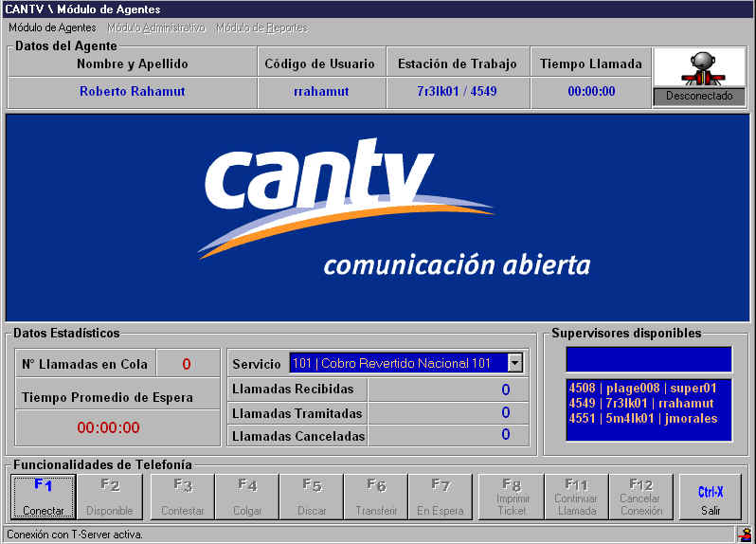Click the F4 Colgar button
The image size is (756, 544).
pos(247,497)
